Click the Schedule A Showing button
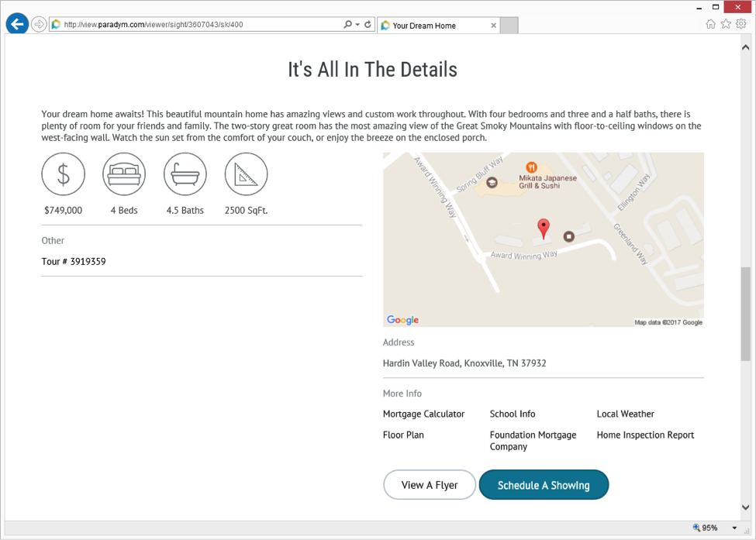Image resolution: width=756 pixels, height=540 pixels. (544, 485)
